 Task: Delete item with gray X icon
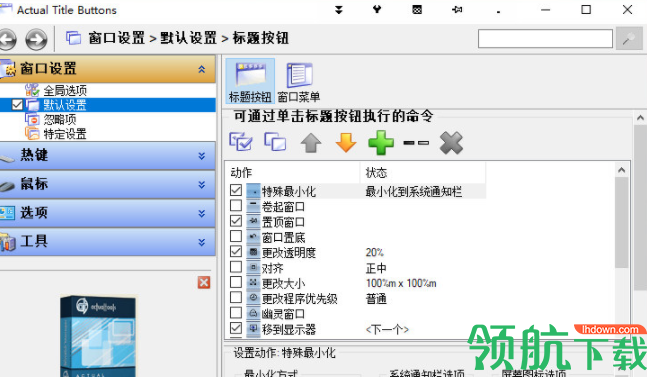click(451, 143)
